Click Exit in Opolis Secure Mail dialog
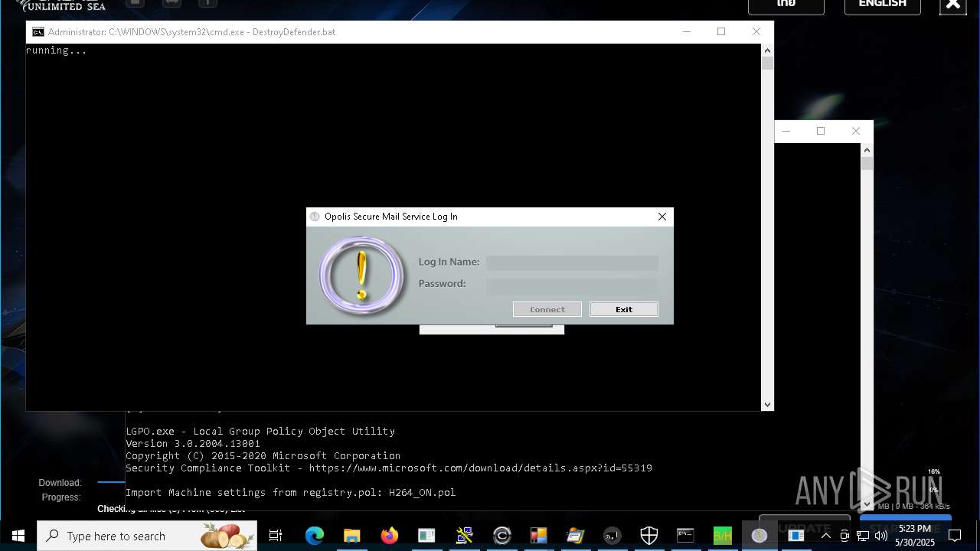Viewport: 980px width, 551px height. point(624,309)
